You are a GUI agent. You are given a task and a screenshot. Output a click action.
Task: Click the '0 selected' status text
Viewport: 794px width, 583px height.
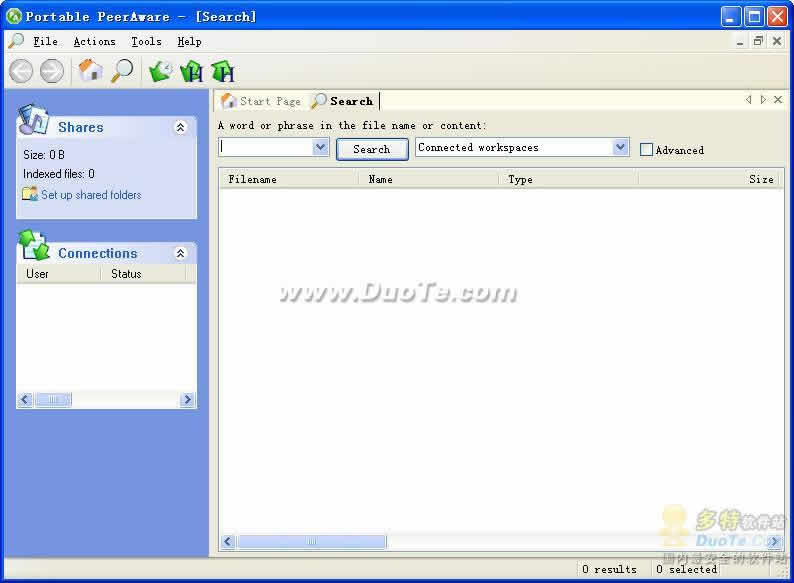(687, 569)
